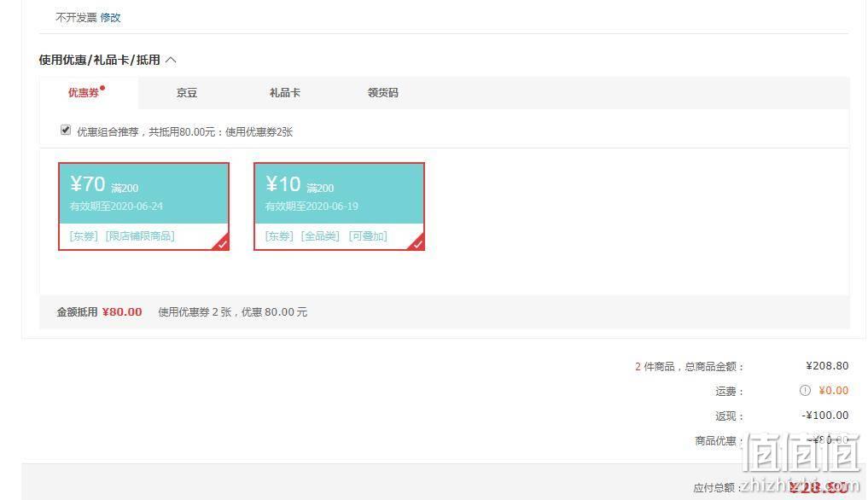Image resolution: width=868 pixels, height=500 pixels.
Task: Collapse the 使用优惠/礼品卡/抵用 section chevron
Action: [x=171, y=60]
